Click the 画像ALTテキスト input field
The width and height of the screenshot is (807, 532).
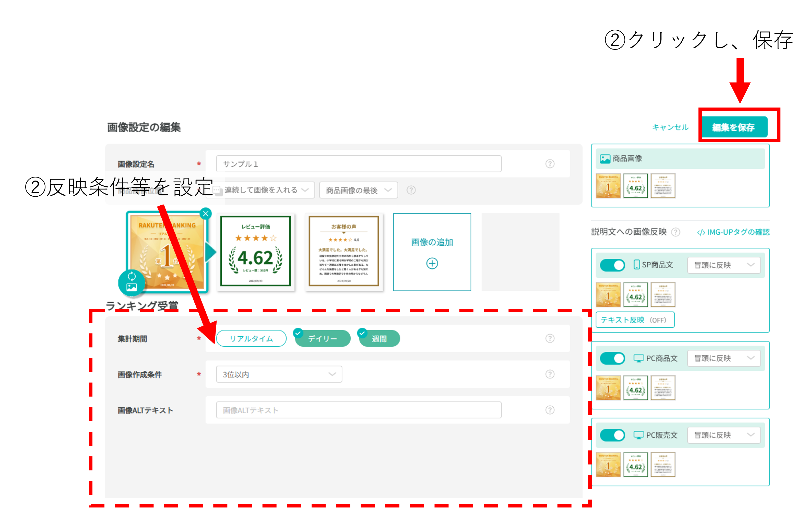tap(358, 410)
